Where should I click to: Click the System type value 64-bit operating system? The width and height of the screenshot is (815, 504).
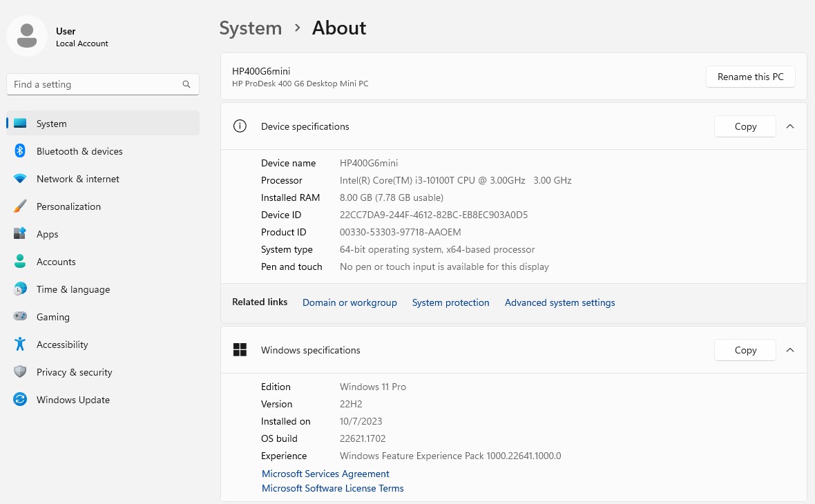pyautogui.click(x=437, y=249)
